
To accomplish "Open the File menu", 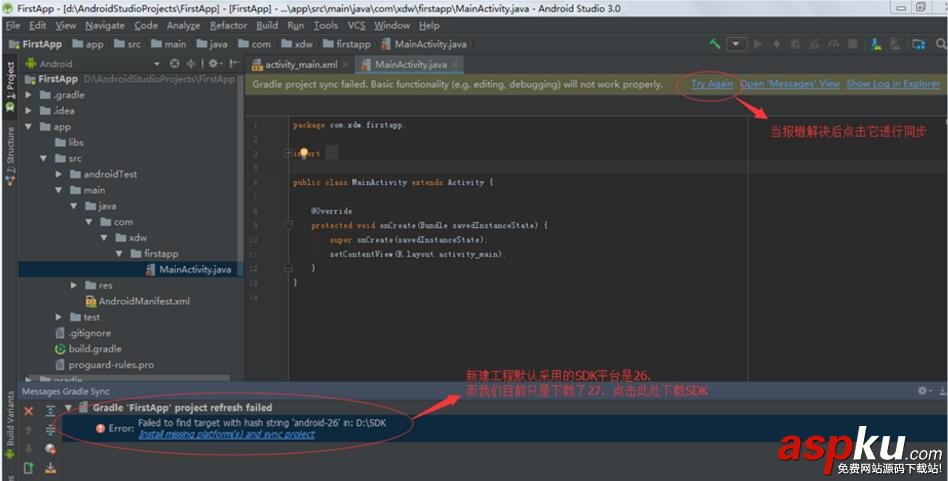I will [x=13, y=25].
